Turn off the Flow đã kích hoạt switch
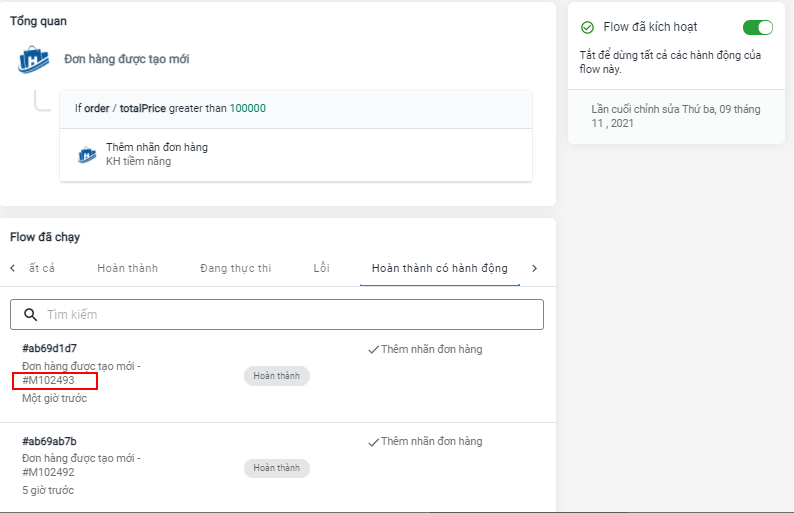This screenshot has width=794, height=513. pos(757,28)
